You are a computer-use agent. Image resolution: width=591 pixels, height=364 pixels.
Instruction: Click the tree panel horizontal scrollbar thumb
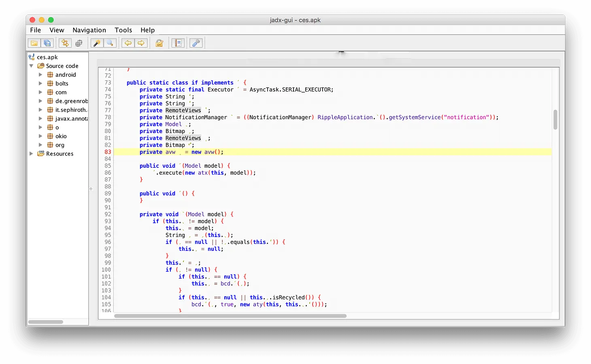(46, 322)
